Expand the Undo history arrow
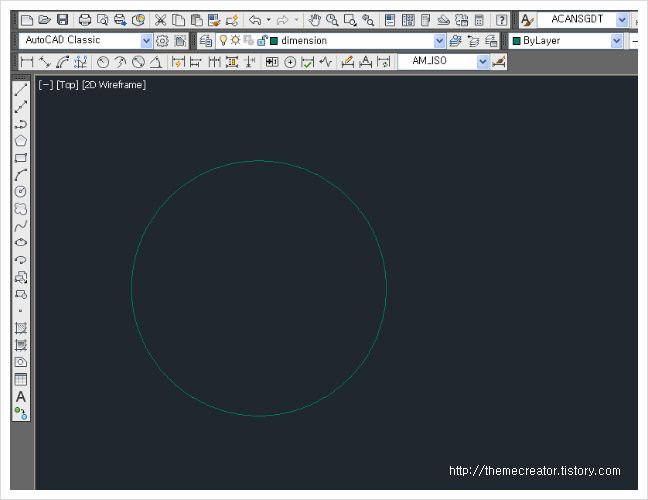This screenshot has width=648, height=500. point(269,20)
